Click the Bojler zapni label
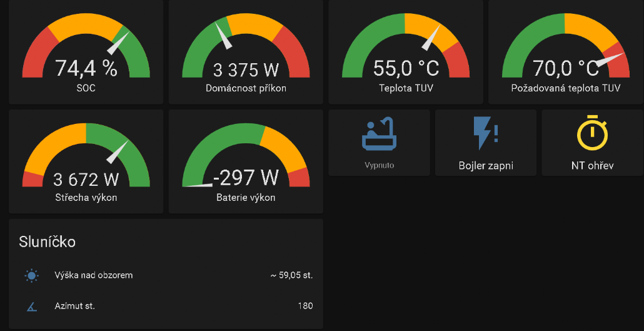 tap(486, 166)
